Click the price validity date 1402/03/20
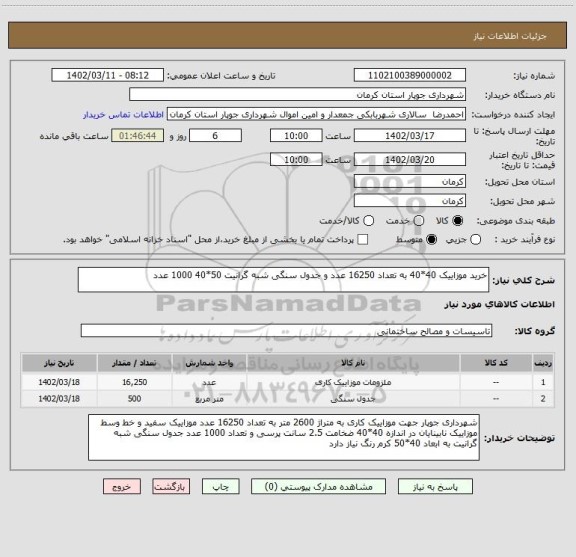576x557 pixels. (410, 159)
